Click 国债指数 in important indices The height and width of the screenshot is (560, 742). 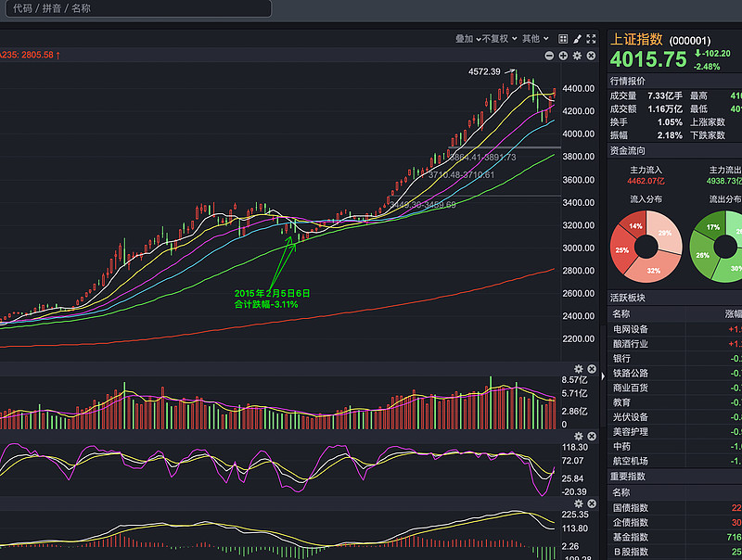point(631,508)
